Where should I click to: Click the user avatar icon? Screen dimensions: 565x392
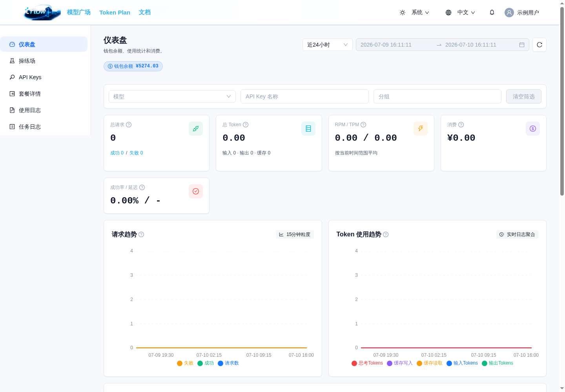(x=509, y=13)
